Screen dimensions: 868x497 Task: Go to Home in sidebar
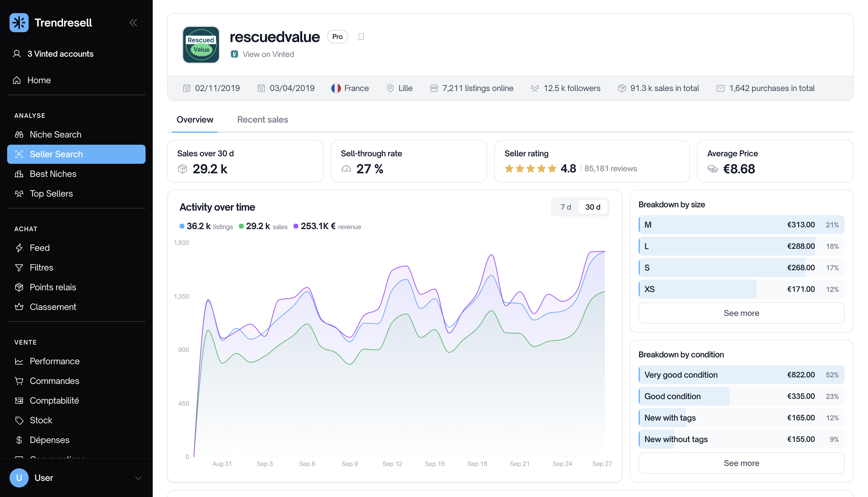click(x=32, y=80)
